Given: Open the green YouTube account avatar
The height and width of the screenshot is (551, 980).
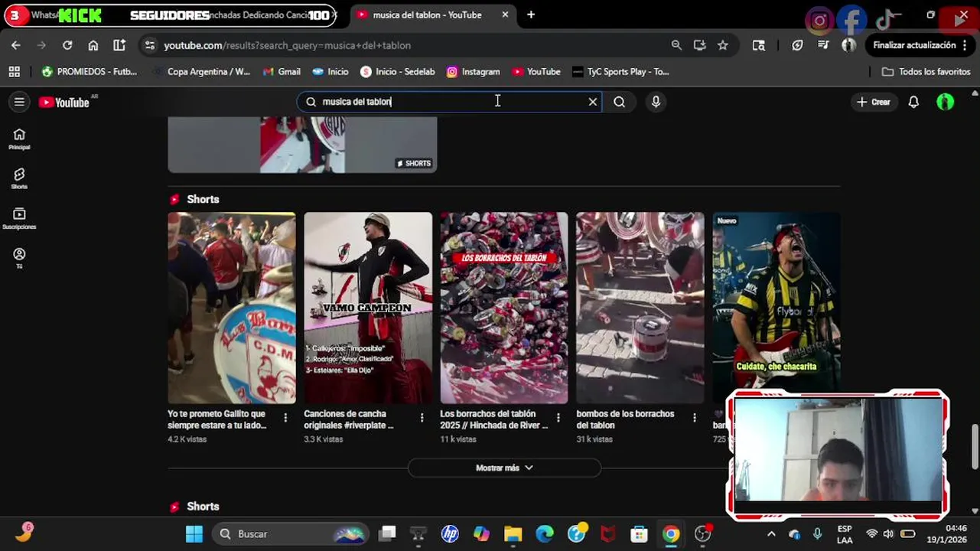Looking at the screenshot, I should click(x=946, y=102).
